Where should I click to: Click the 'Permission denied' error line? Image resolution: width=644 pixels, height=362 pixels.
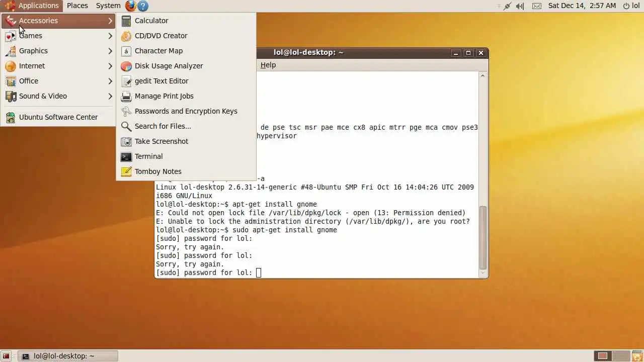[311, 213]
